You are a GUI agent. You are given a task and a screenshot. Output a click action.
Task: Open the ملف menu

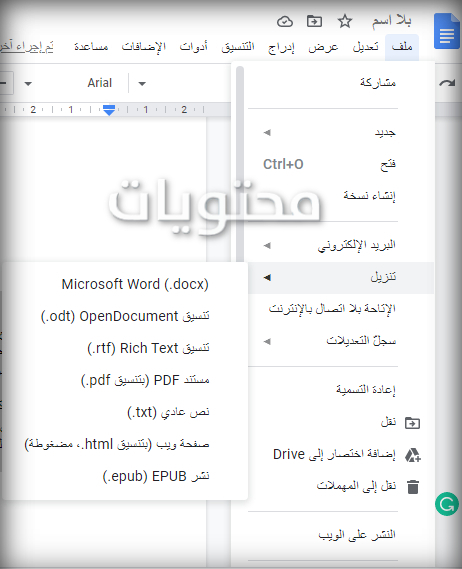[402, 47]
